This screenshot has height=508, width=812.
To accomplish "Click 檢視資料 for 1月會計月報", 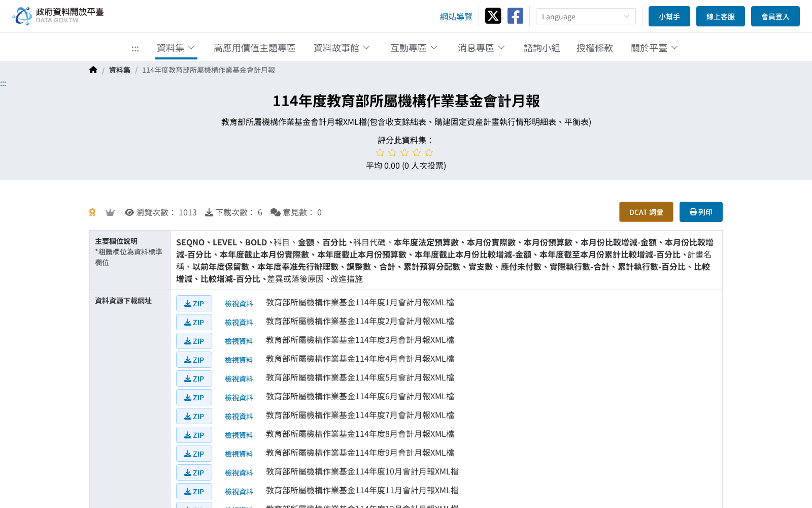I will point(239,303).
